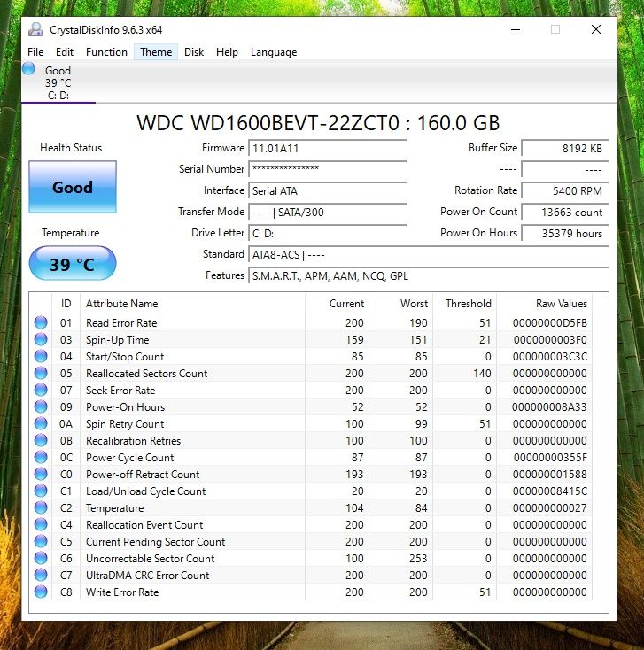
Task: Click the status orb for Recalibration Retries
Action: pos(41,440)
